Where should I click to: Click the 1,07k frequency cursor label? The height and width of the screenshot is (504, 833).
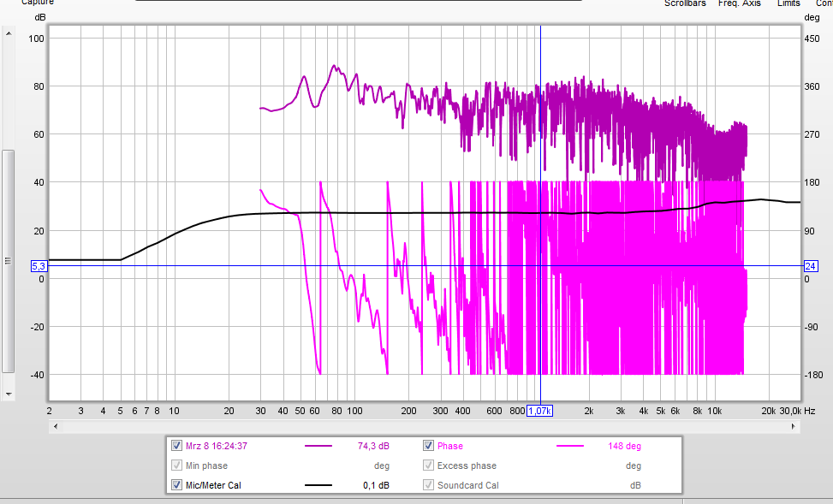(x=539, y=411)
